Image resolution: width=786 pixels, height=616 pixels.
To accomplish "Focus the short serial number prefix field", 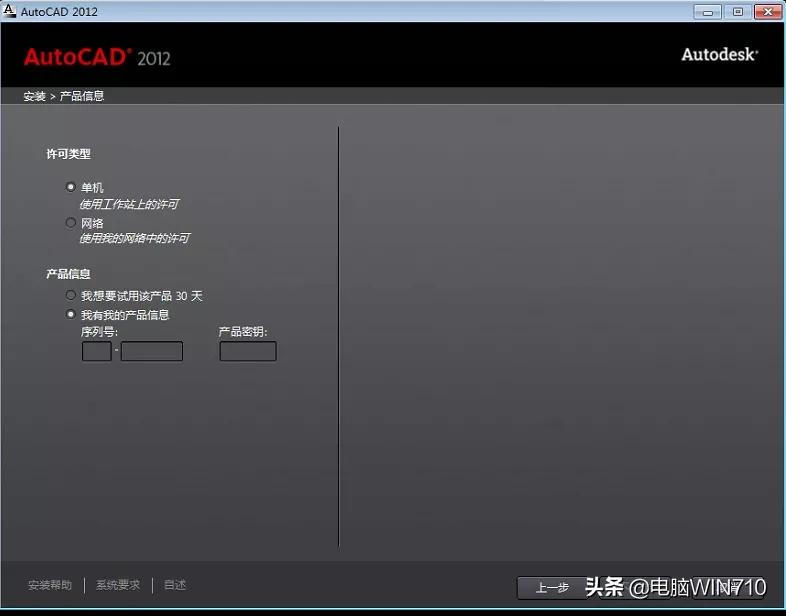I will 97,351.
